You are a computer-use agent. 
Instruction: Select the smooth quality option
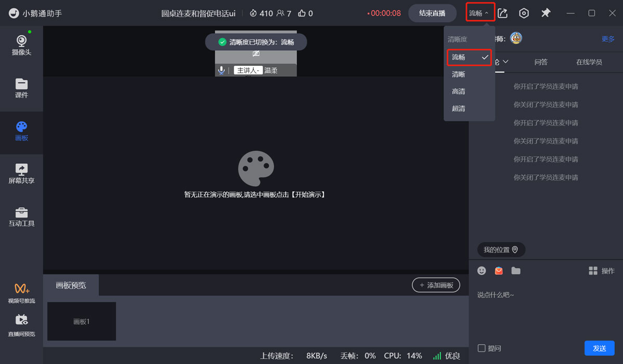tap(469, 57)
